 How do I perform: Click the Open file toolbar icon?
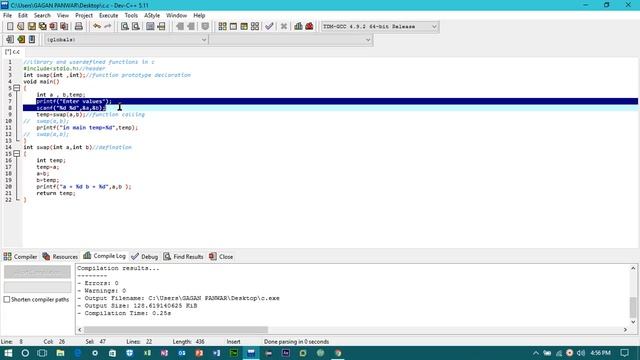coord(20,27)
